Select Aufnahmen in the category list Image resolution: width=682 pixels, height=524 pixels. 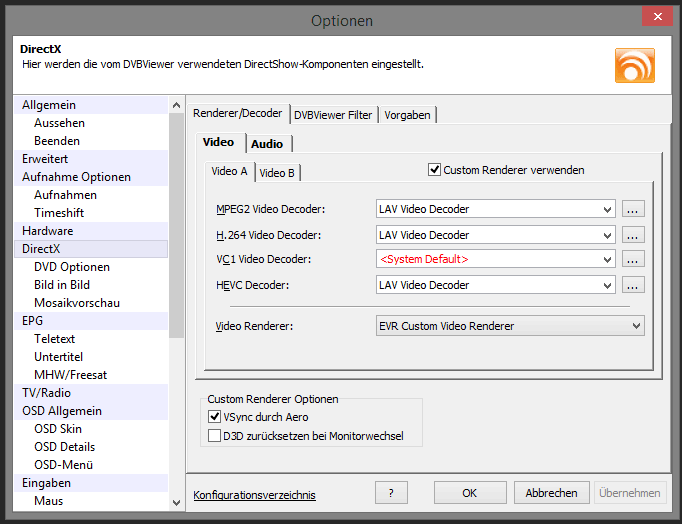pyautogui.click(x=91, y=195)
